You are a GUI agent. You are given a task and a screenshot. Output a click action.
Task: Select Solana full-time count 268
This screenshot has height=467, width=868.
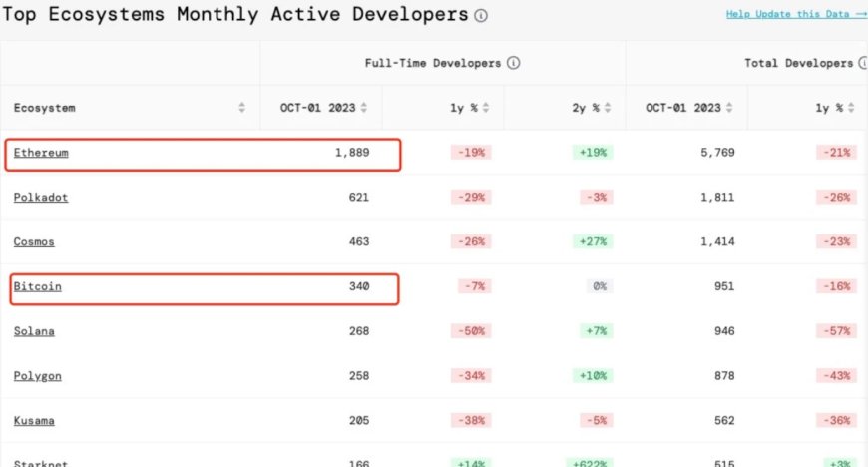click(359, 331)
